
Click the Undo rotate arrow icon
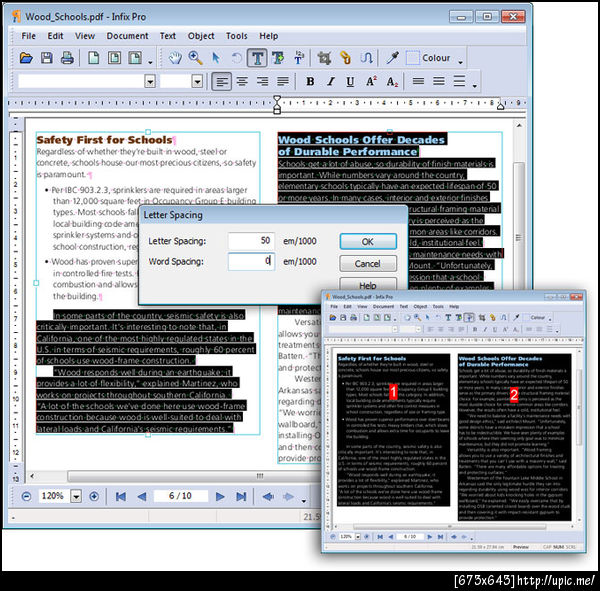(237, 58)
